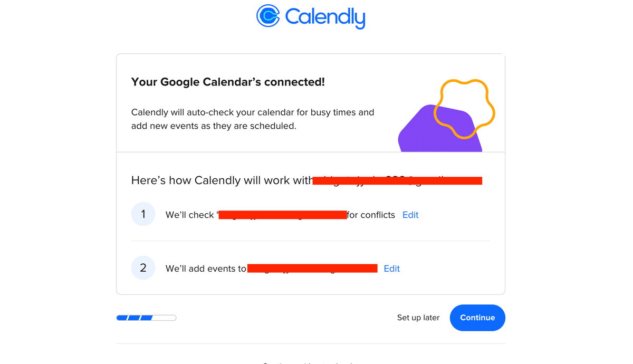
Task: Click the auto-check busy times description text
Action: click(252, 119)
